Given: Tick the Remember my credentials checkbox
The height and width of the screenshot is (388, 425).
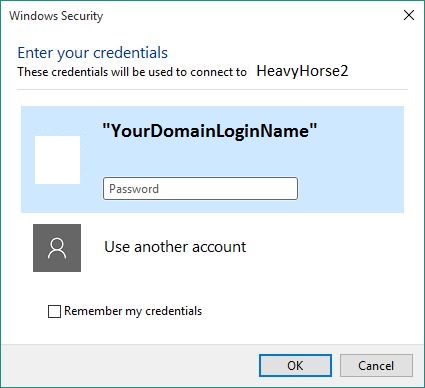Looking at the screenshot, I should pos(54,311).
